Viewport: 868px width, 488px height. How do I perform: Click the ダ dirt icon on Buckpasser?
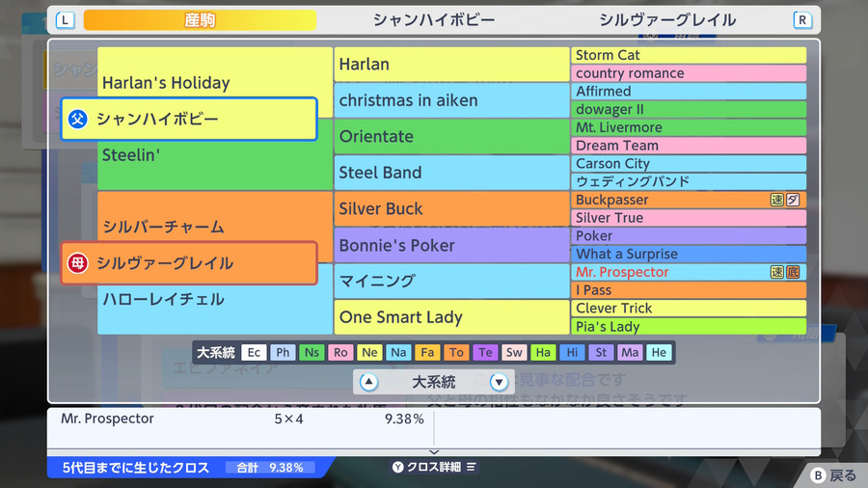[x=794, y=200]
